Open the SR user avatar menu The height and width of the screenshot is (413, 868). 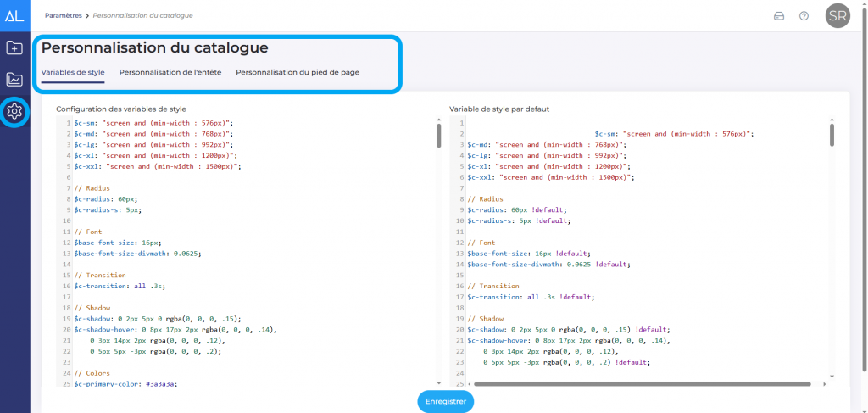pos(837,16)
